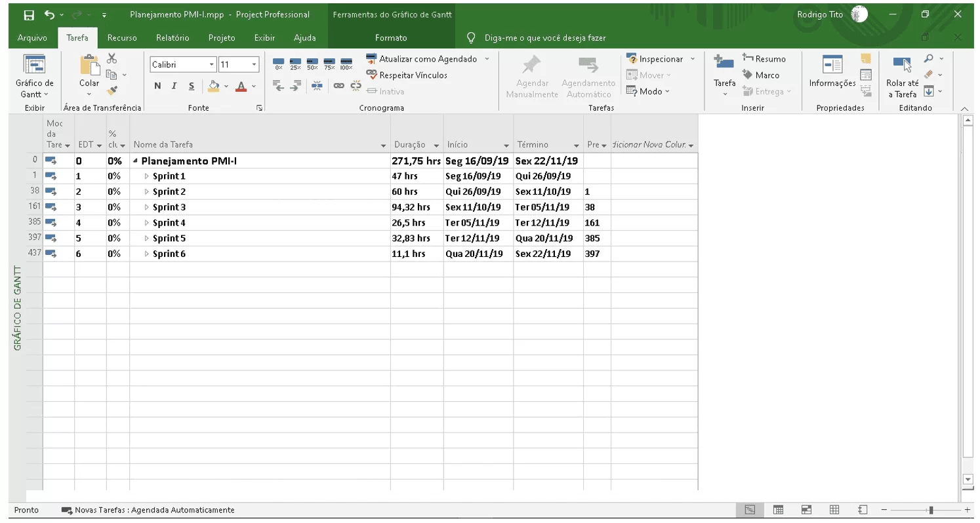Screen dimensions: 980x523
Task: Mark task as 50% complete
Action: 312,64
